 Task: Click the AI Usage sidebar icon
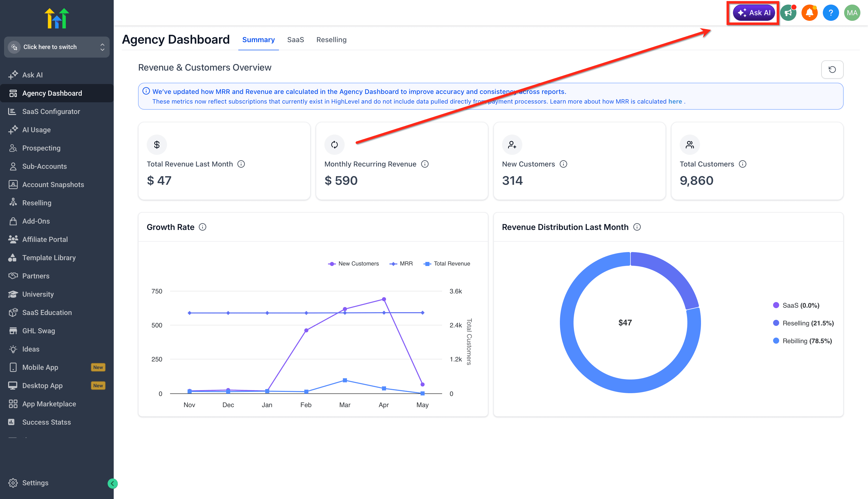(x=13, y=129)
